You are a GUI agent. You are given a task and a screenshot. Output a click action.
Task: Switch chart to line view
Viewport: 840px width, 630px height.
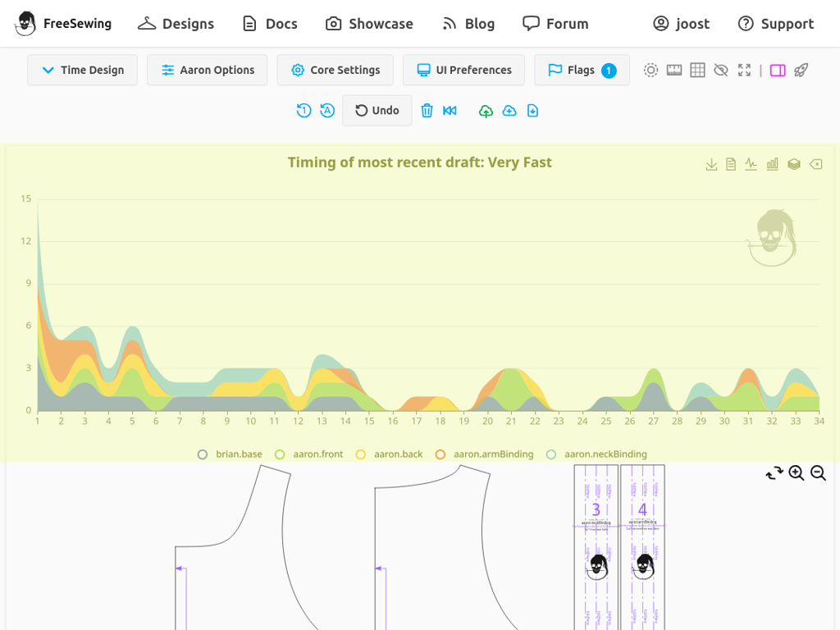(751, 164)
